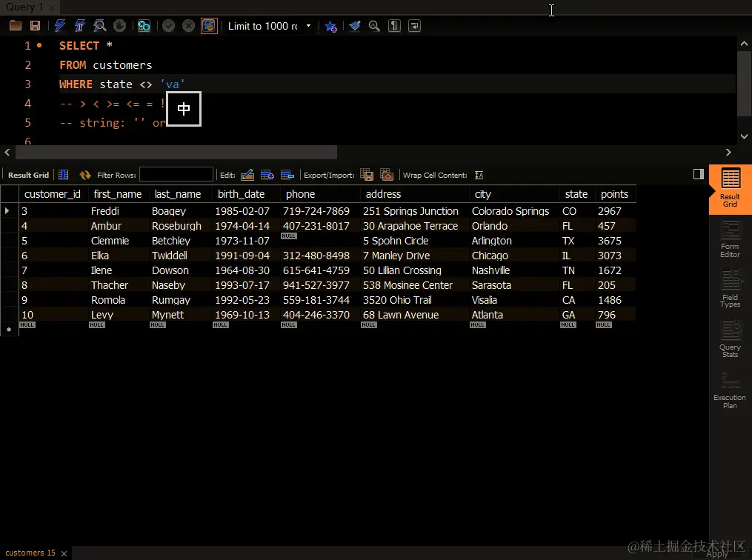Click the breakpoint dot on line 1

point(39,45)
